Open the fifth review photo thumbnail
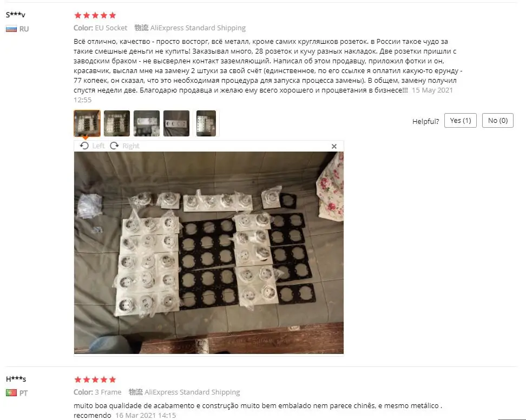 pos(206,123)
